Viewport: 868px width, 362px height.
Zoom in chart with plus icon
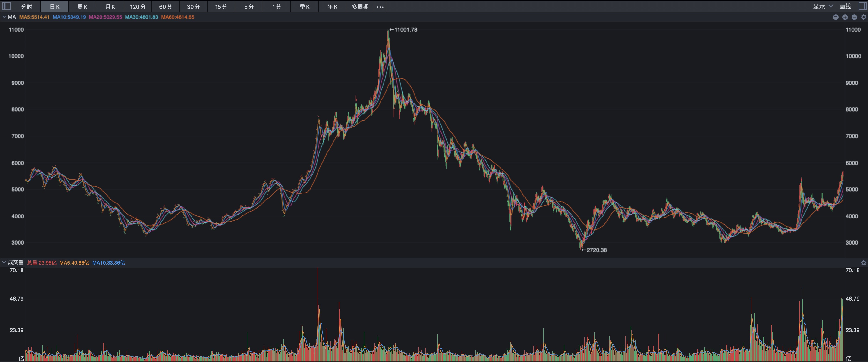pos(845,17)
